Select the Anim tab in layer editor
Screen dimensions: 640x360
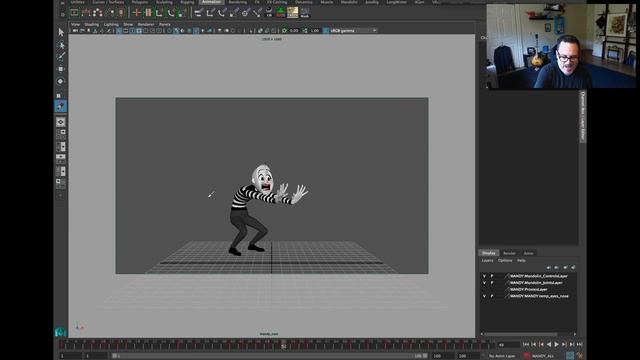529,253
